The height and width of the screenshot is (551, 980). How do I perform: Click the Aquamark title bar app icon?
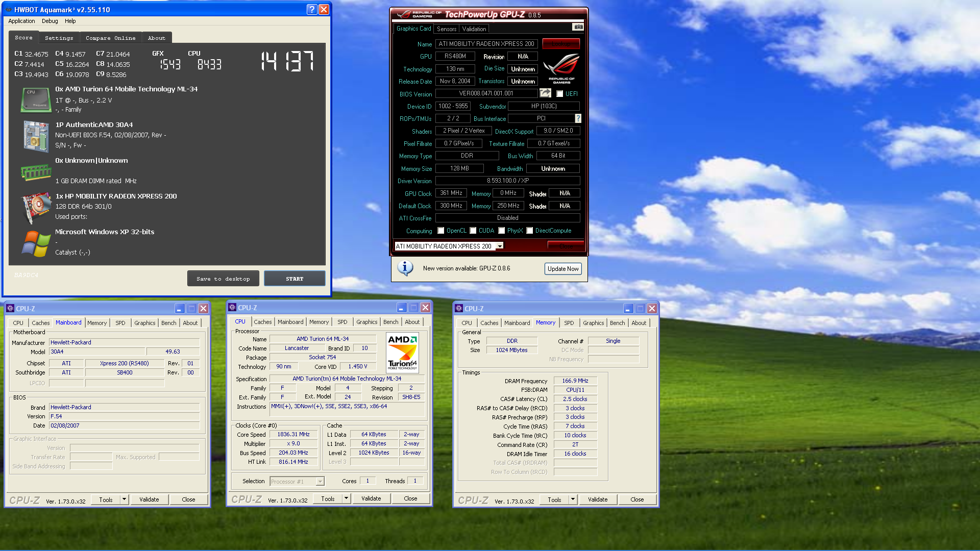9,9
